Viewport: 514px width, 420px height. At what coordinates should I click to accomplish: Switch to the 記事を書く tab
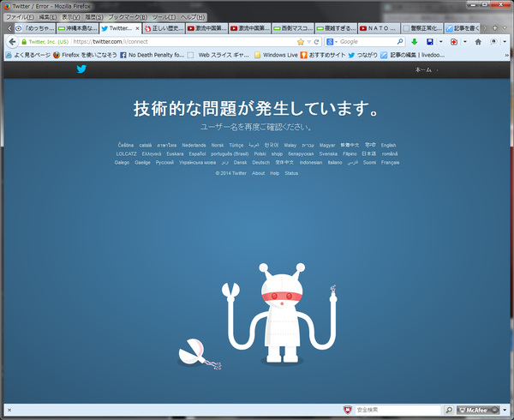tap(463, 28)
